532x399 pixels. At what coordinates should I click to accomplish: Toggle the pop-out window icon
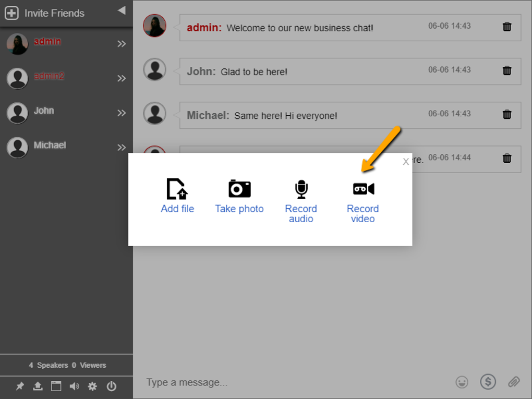(56, 386)
